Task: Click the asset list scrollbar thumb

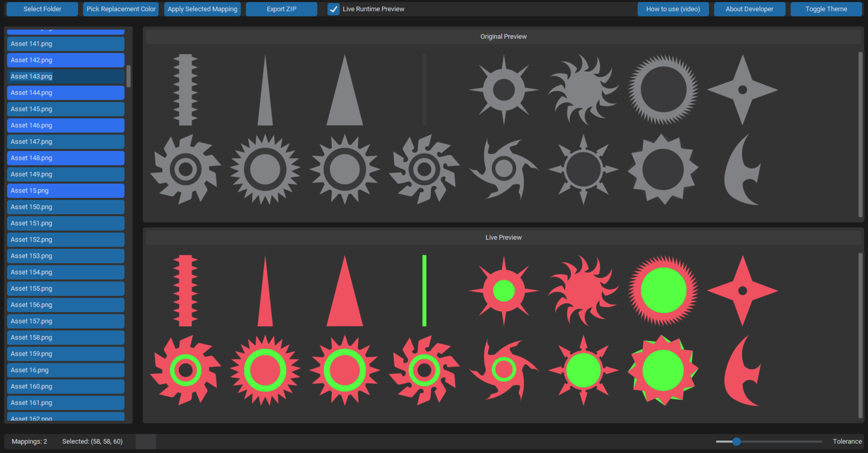Action: [x=129, y=76]
